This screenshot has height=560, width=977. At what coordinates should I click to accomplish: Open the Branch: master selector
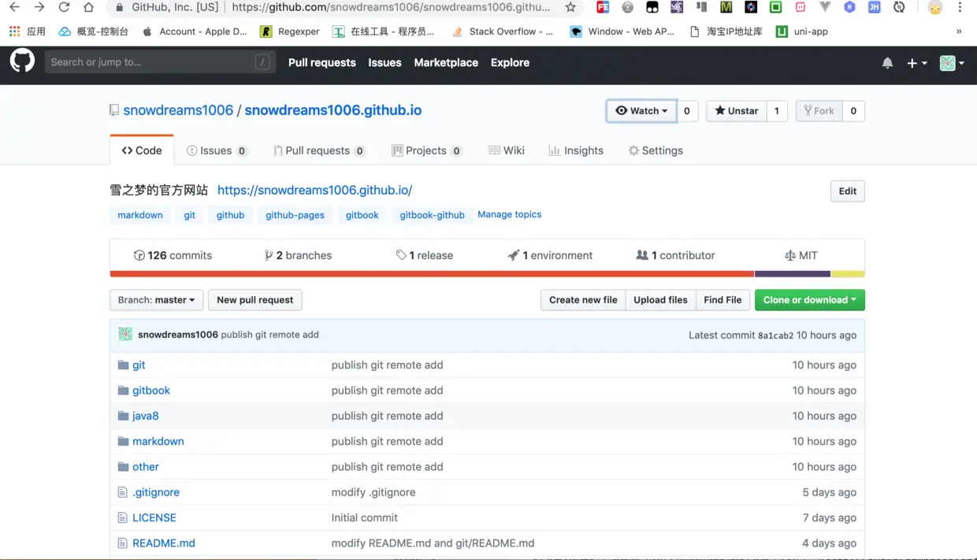[x=156, y=300]
